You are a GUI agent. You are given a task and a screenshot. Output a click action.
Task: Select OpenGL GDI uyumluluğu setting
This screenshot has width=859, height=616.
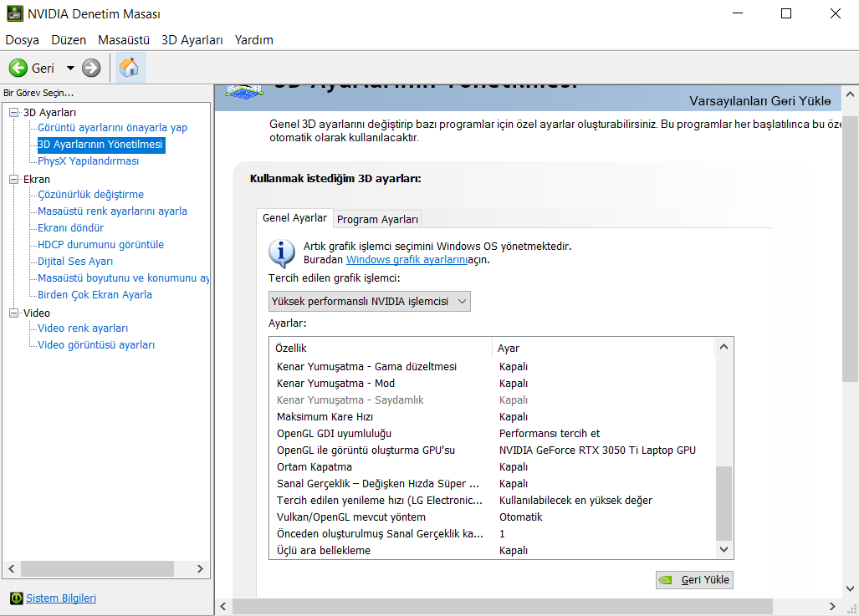pos(492,434)
